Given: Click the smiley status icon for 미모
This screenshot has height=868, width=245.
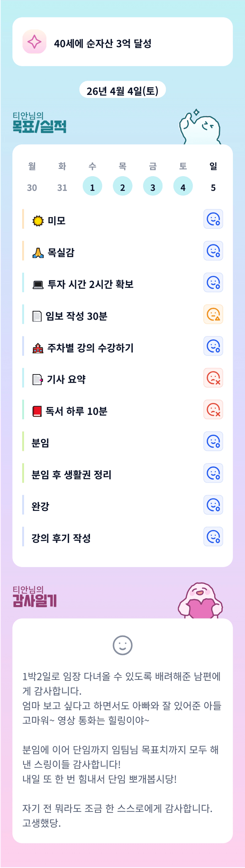Looking at the screenshot, I should point(213,219).
